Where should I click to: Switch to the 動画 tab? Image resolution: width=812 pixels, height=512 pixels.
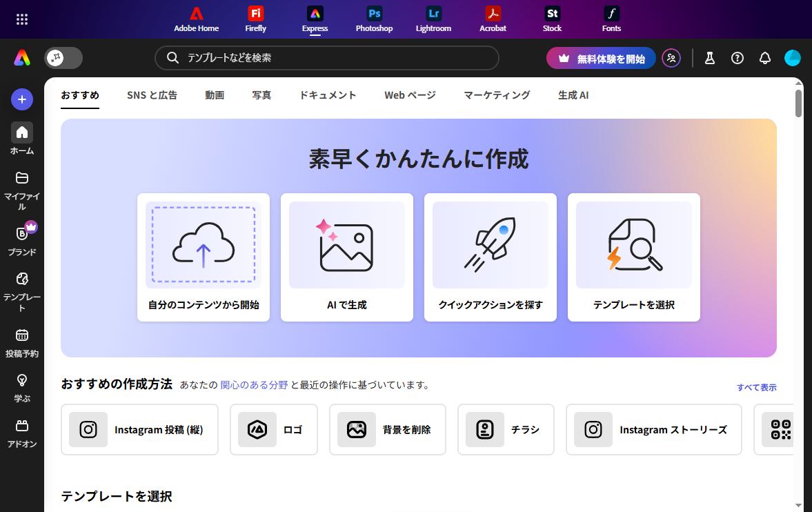click(x=215, y=95)
